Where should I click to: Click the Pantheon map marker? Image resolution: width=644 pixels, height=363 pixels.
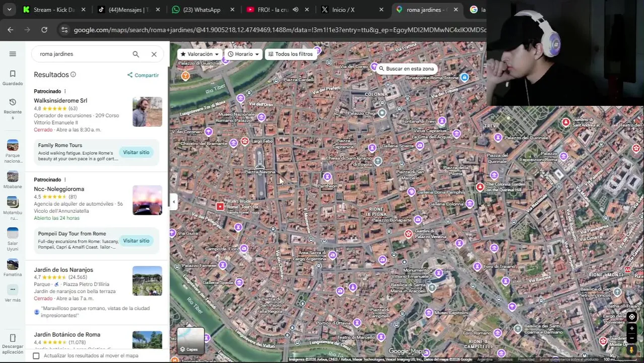(328, 177)
